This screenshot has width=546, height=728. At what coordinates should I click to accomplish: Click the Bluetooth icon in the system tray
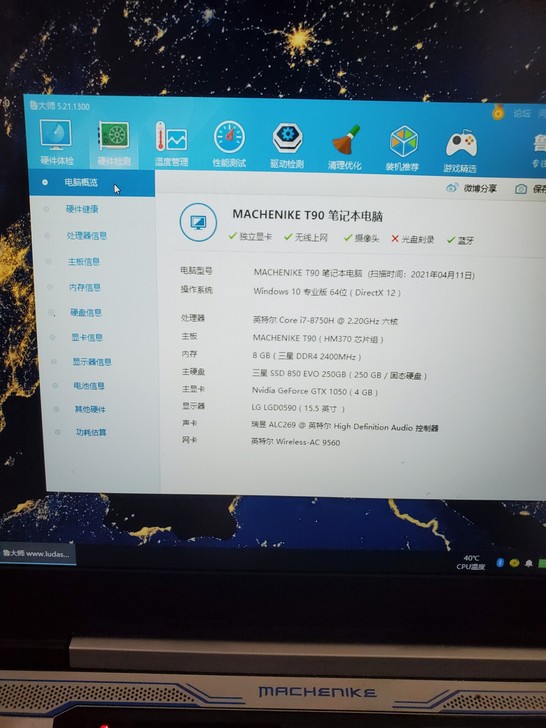coord(500,563)
